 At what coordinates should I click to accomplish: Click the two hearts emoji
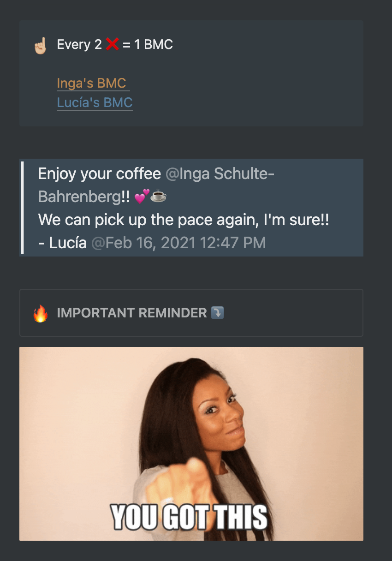point(142,197)
